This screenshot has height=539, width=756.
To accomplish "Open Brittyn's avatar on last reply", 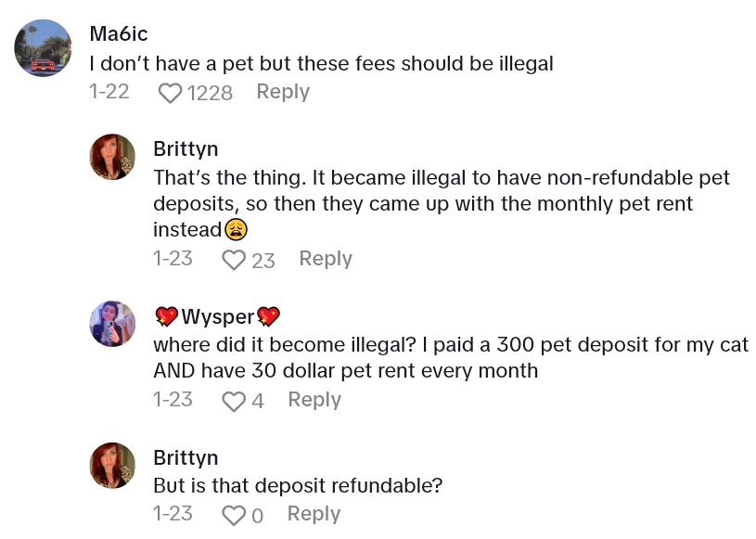I will [112, 466].
